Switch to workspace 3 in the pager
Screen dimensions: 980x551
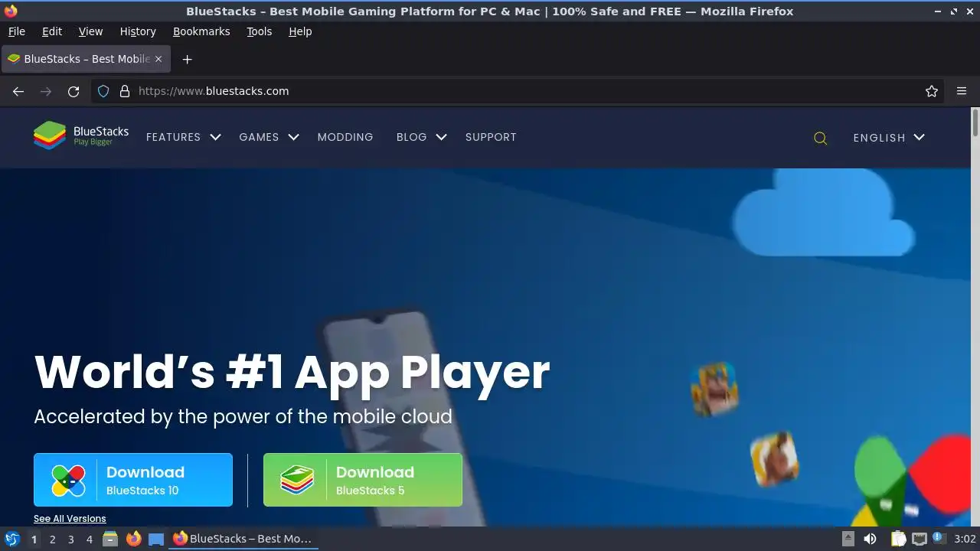[70, 539]
